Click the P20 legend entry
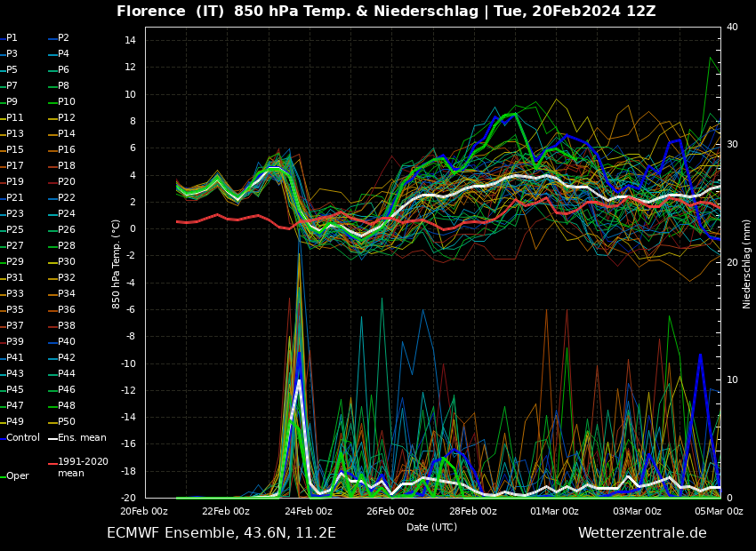756x551 pixels. click(x=61, y=181)
